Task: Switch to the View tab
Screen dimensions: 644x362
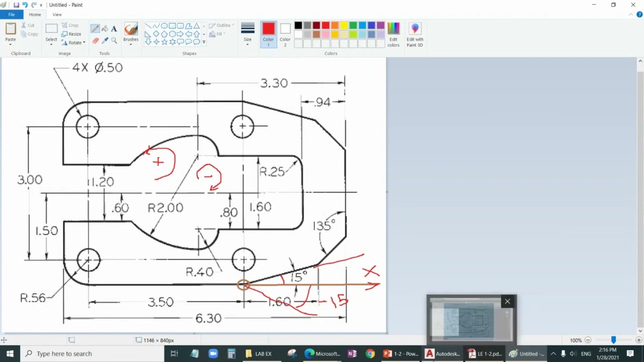Action: coord(57,15)
